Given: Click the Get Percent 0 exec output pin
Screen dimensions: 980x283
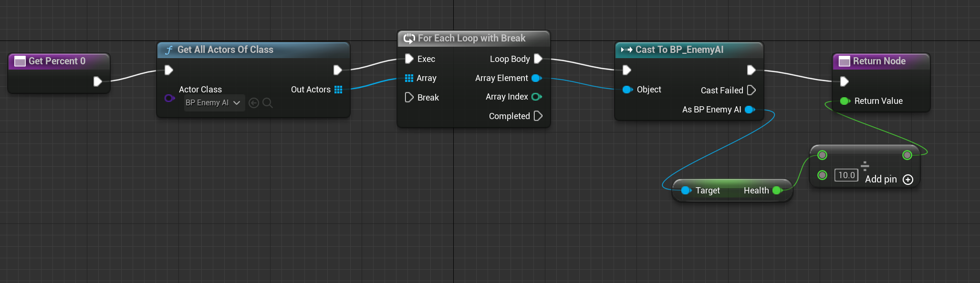Looking at the screenshot, I should (97, 81).
